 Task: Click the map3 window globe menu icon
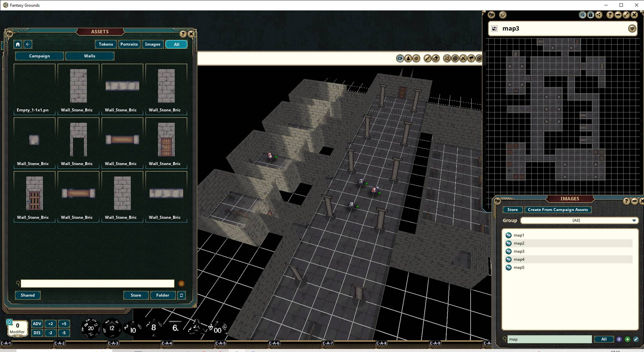click(x=491, y=15)
